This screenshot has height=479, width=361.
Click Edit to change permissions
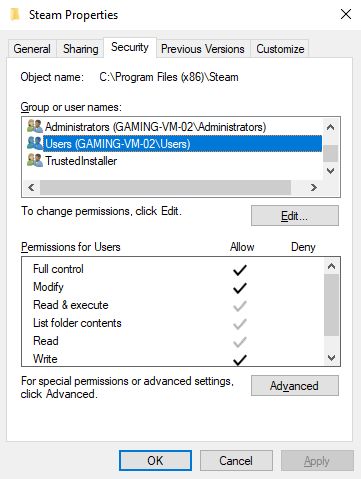point(295,216)
